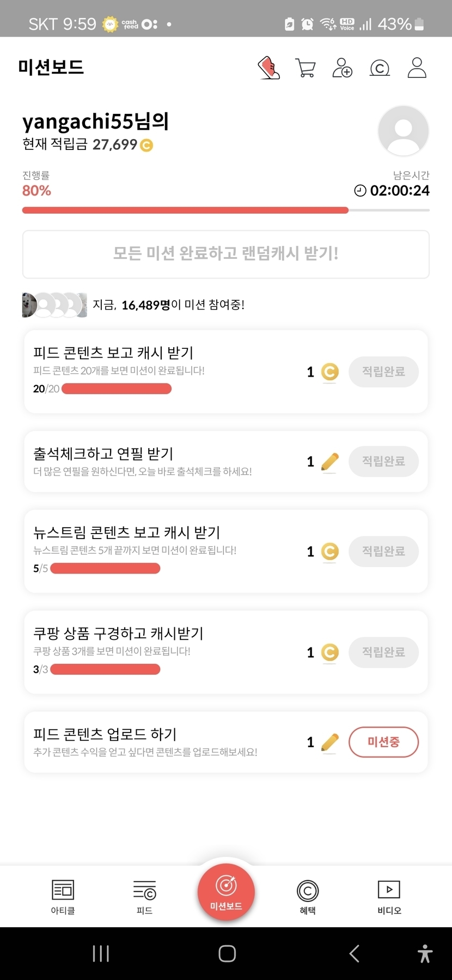
Task: Switch to the 피드 tab
Action: point(144,897)
